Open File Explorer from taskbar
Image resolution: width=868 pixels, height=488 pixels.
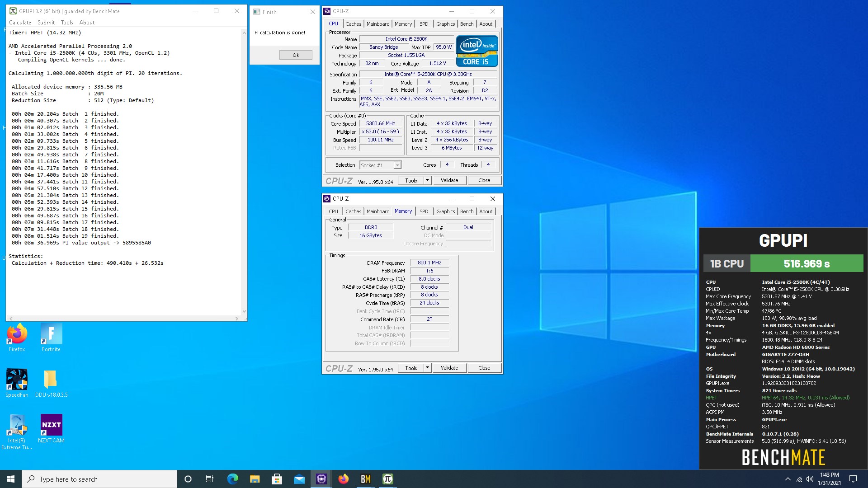[255, 479]
